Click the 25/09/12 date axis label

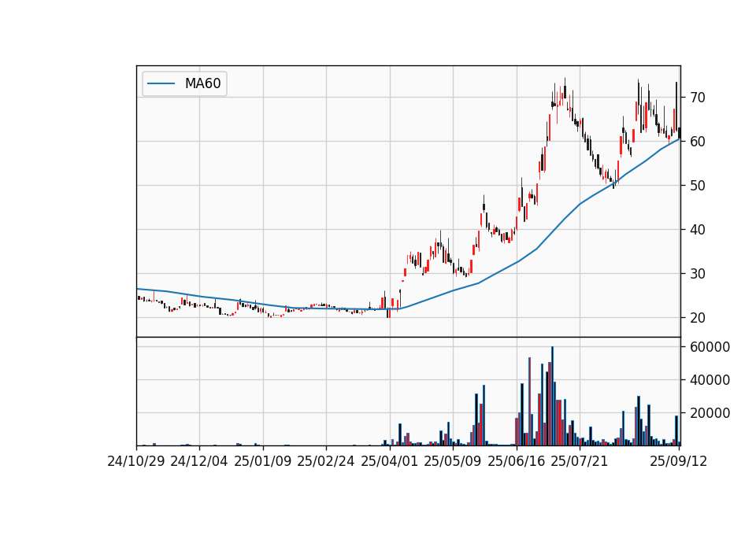coord(679,461)
